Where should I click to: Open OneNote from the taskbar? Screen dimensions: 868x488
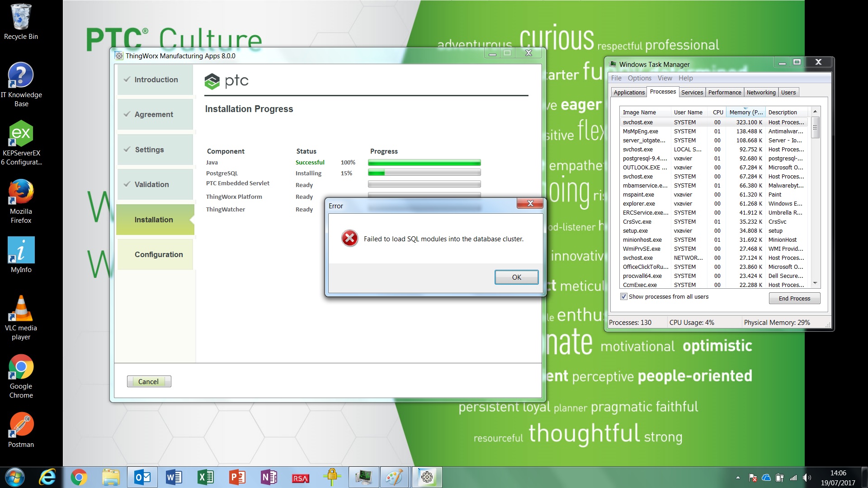(269, 477)
